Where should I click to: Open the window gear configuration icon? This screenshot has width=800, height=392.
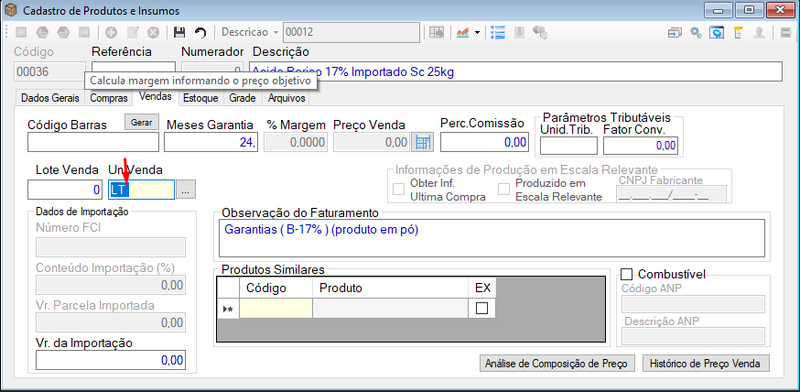(717, 33)
